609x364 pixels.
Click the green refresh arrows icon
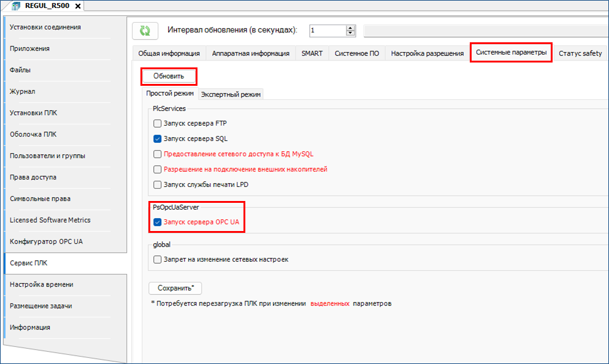[145, 31]
